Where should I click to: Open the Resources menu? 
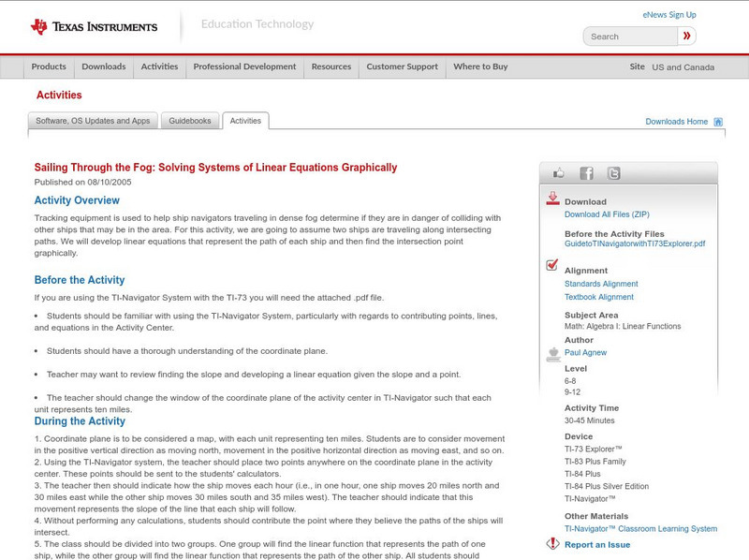[331, 66]
